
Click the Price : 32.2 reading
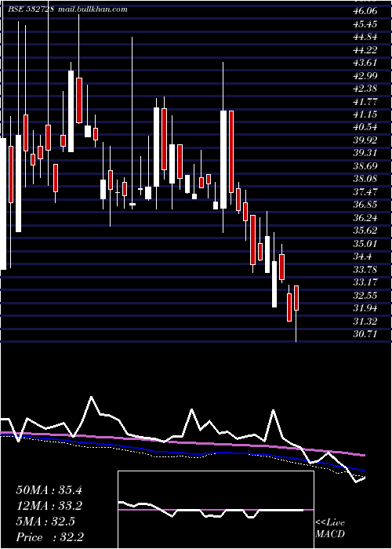click(x=49, y=537)
